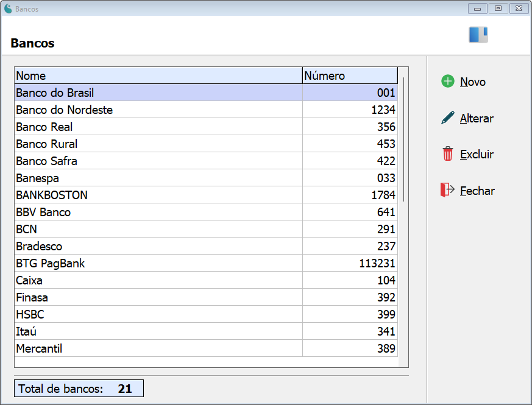The width and height of the screenshot is (532, 405).
Task: Choose the Alterar button label
Action: click(477, 118)
